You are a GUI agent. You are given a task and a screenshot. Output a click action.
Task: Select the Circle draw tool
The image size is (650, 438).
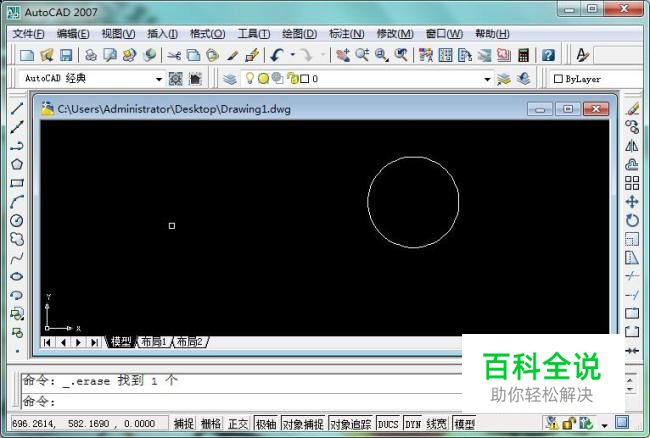tap(17, 220)
